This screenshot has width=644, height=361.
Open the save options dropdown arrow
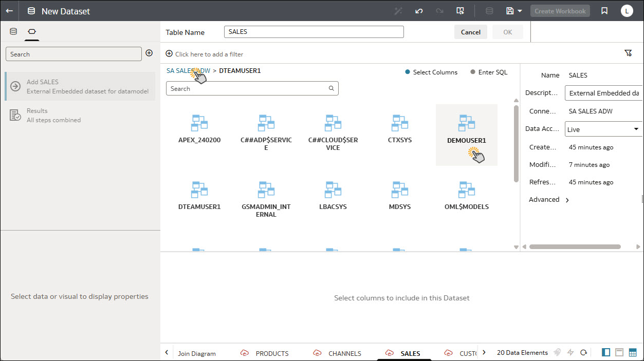click(520, 11)
